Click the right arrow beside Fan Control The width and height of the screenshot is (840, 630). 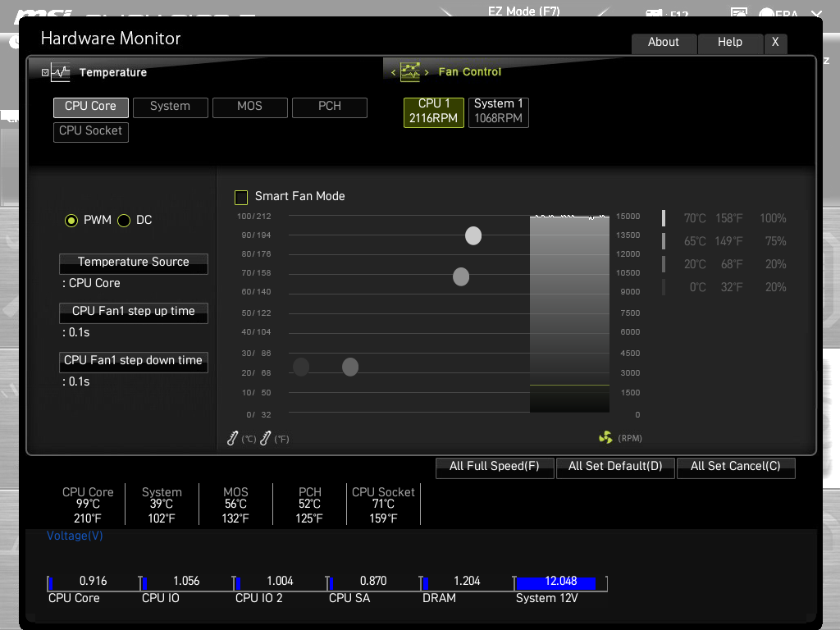coord(427,72)
